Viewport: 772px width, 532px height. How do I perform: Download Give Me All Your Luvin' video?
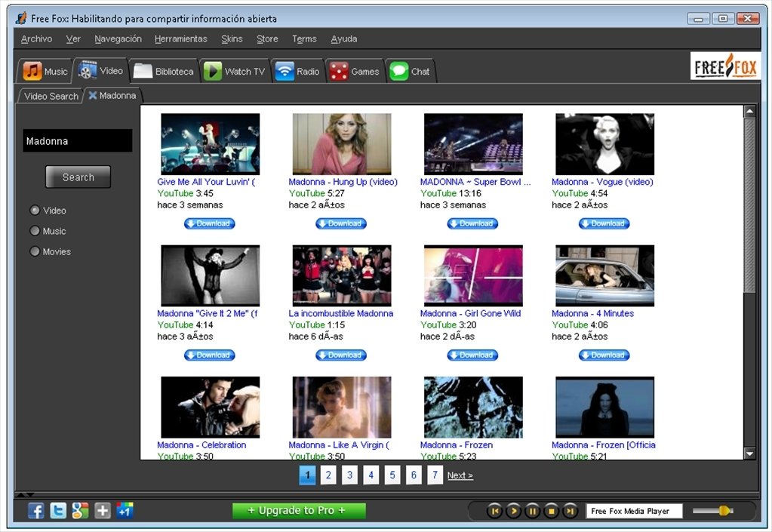click(x=210, y=223)
